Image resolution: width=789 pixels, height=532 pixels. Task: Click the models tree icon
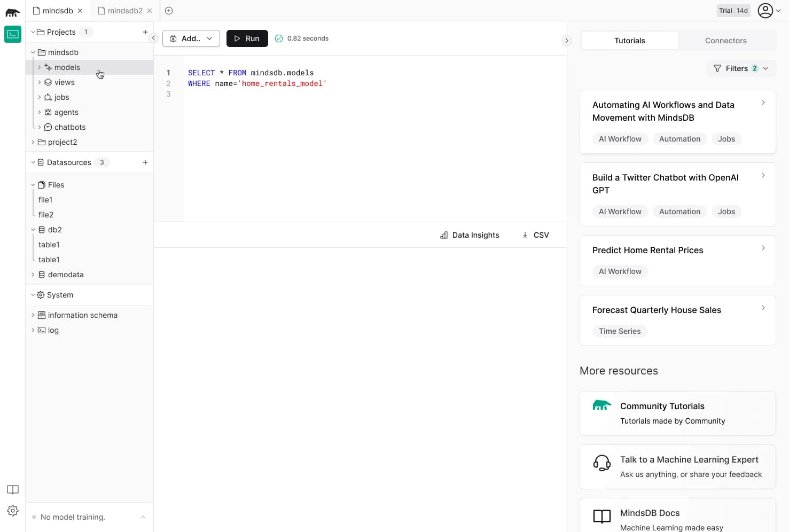tap(48, 67)
